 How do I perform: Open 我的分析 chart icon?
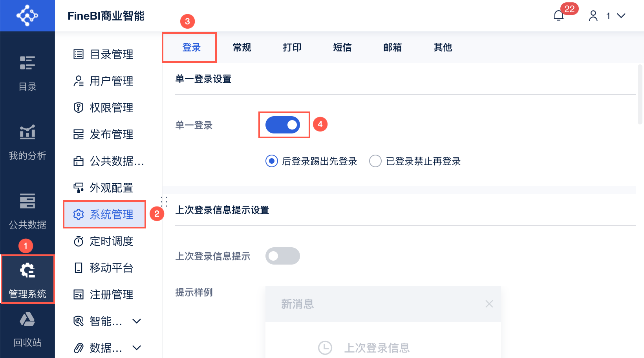(27, 132)
